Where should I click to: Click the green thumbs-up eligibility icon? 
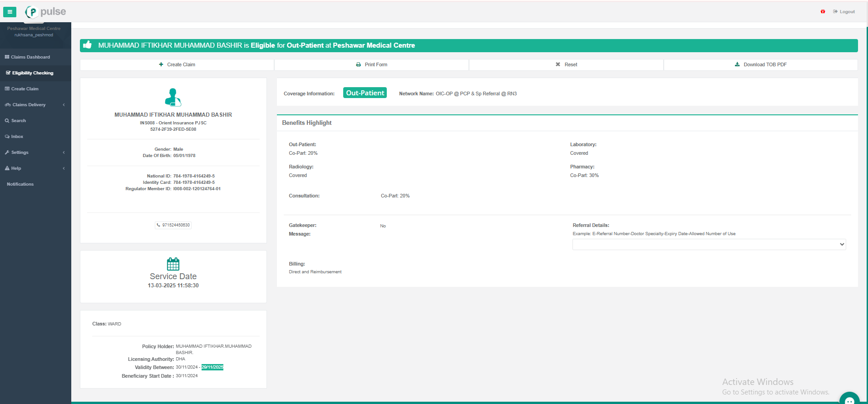click(x=88, y=45)
